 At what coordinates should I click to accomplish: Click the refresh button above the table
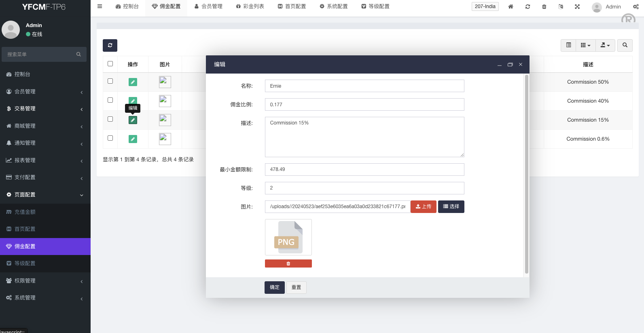[110, 45]
